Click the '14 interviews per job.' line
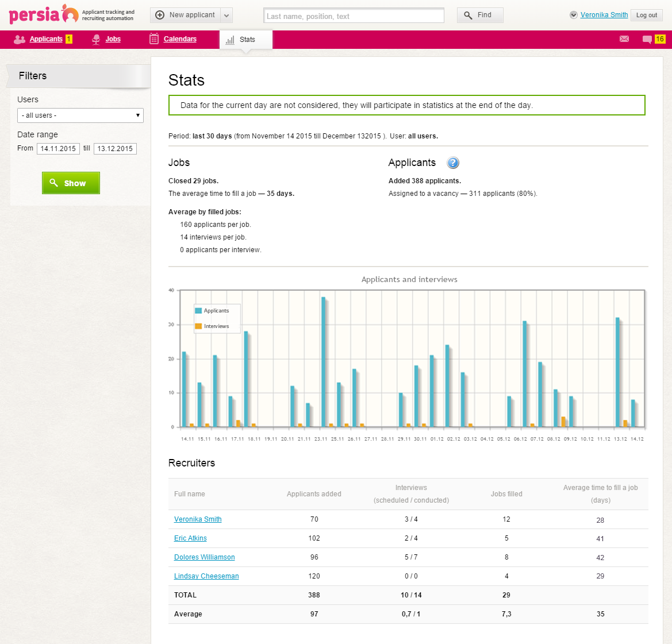Viewport: 672px width, 644px height. point(213,237)
